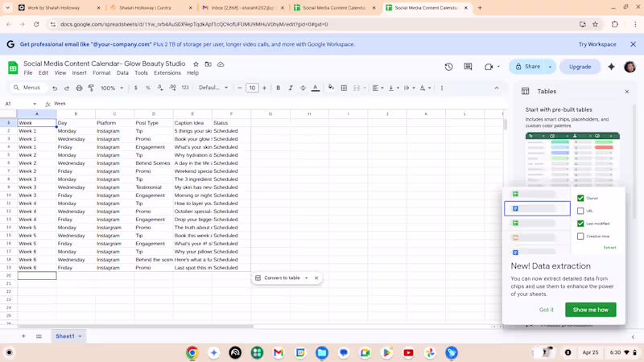Open the fill color picker
This screenshot has height=362, width=644.
click(331, 88)
